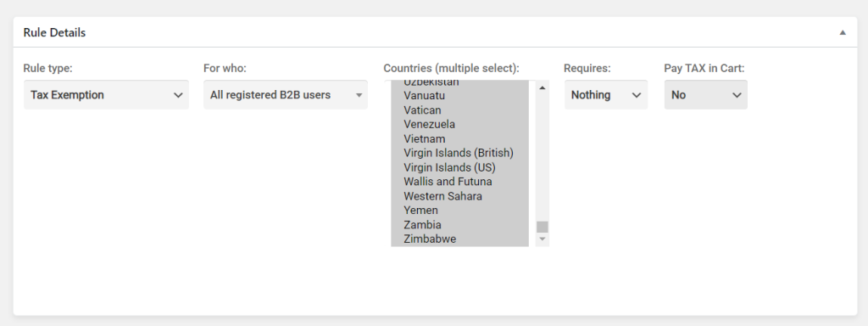The width and height of the screenshot is (868, 326).
Task: Select Virgin Islands (British) option
Action: point(459,153)
